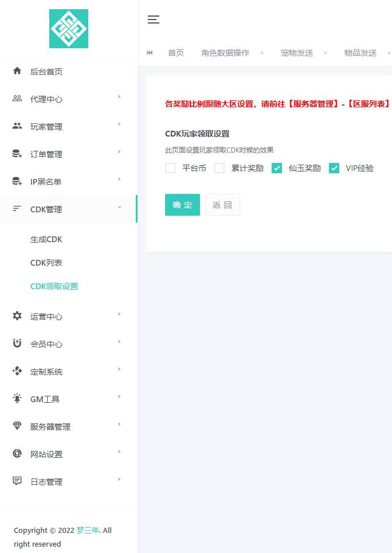The height and width of the screenshot is (553, 392).
Task: Click the red 各奖励比例跟随大区设置 notice
Action: tap(278, 104)
